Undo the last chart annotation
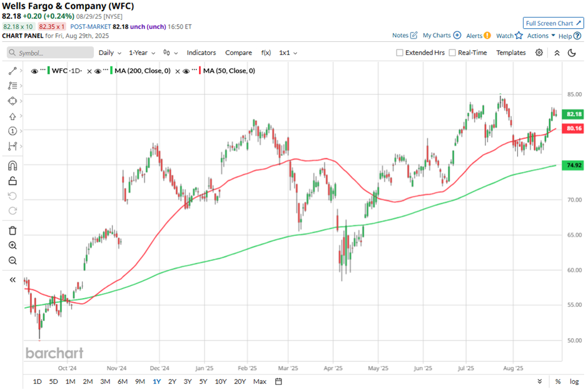 (13, 196)
